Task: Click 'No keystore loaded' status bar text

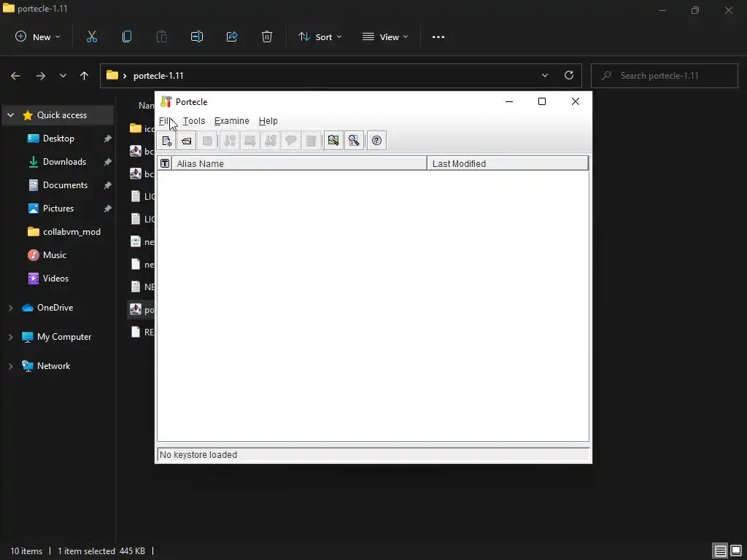Action: tap(198, 455)
